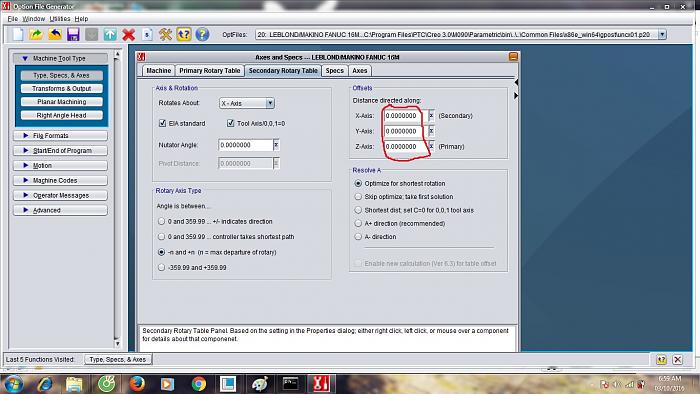
Task: Click the new blank file toolbar icon
Action: click(x=18, y=34)
